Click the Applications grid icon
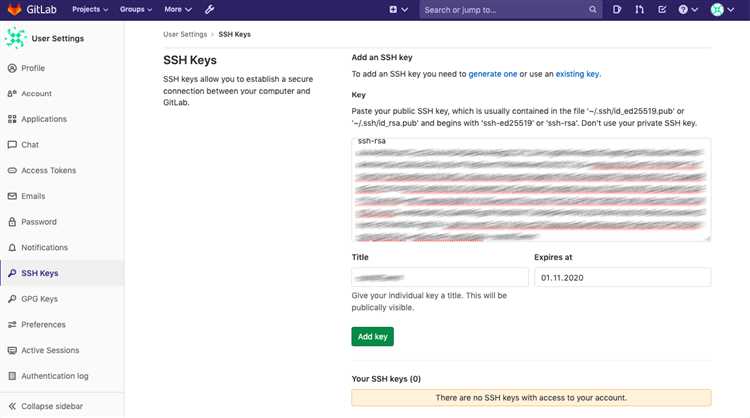Screen dimensions: 750x418 tap(12, 119)
